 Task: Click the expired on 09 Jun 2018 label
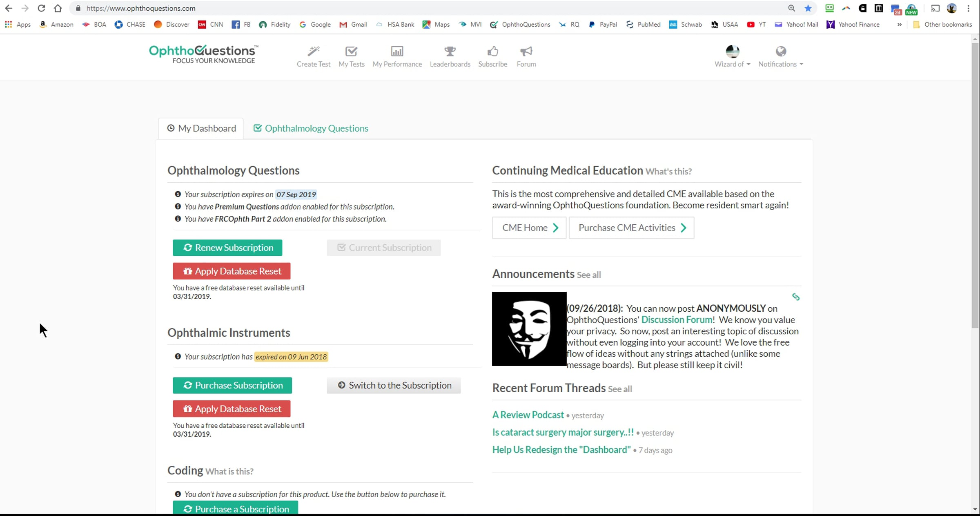pos(291,357)
